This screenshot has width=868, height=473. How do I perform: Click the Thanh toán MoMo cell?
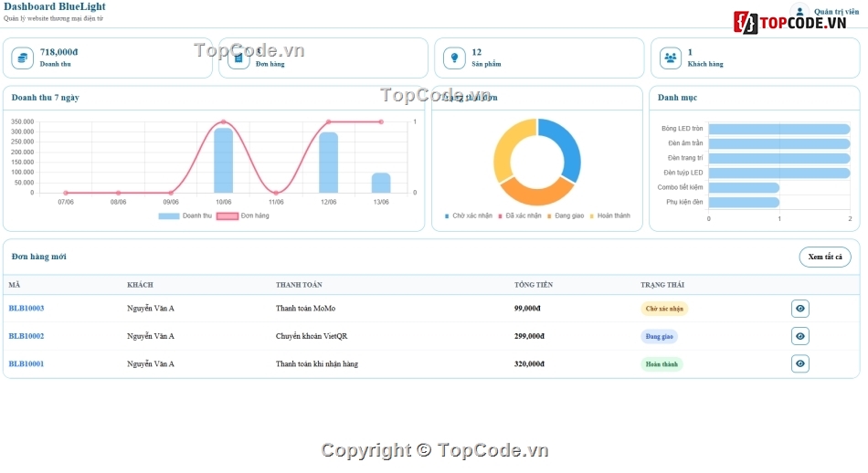pyautogui.click(x=305, y=308)
